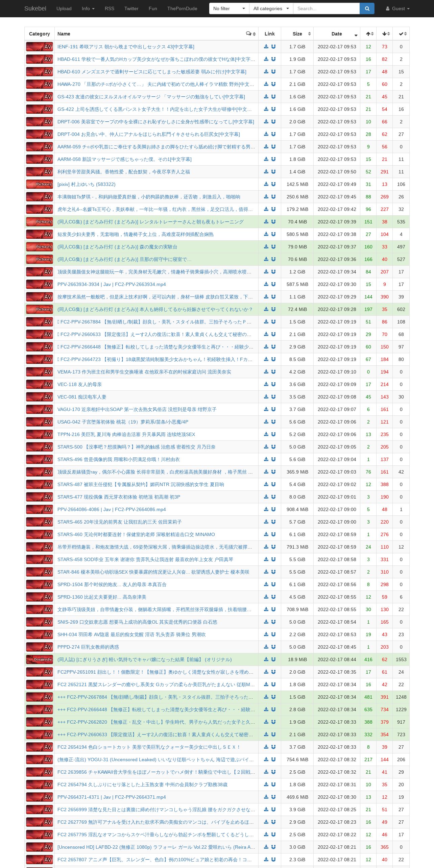Open the VEC-081 title link
434x868 pixels.
point(82,397)
